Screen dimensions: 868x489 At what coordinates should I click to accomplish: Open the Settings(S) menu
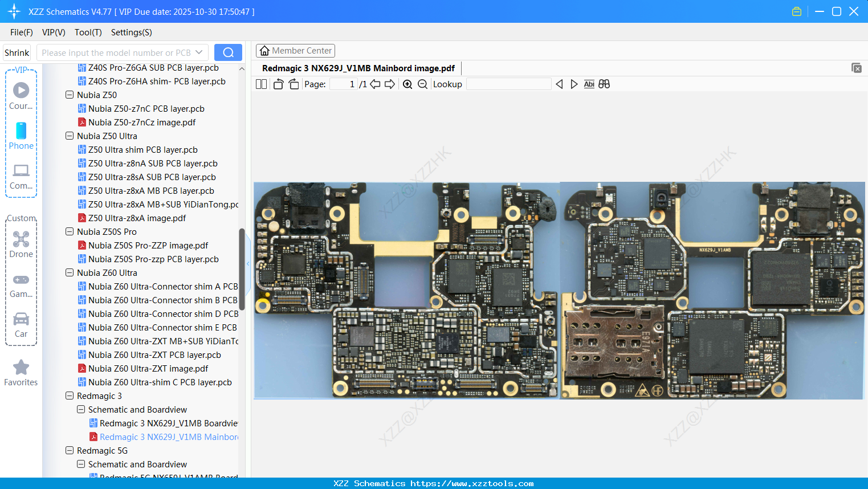(131, 32)
